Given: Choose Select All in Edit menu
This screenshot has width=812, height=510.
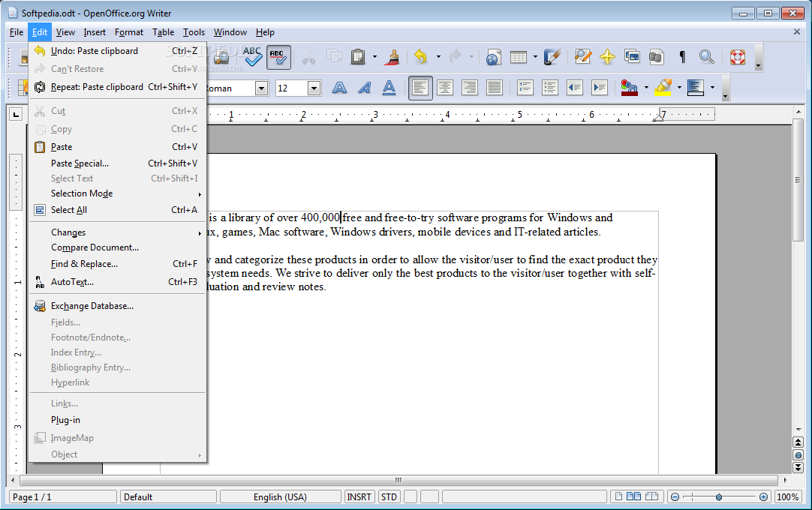Looking at the screenshot, I should tap(118, 210).
